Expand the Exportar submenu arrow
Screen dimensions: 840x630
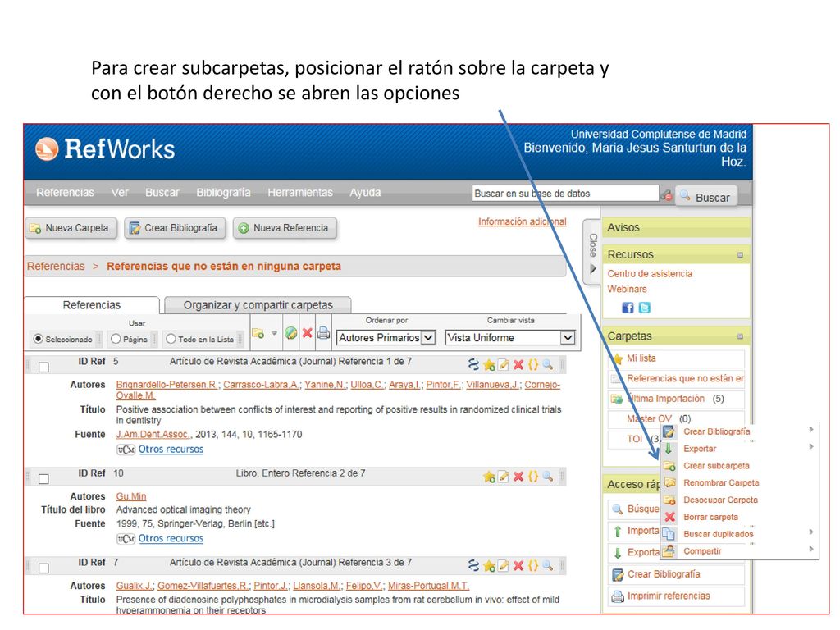[x=811, y=446]
